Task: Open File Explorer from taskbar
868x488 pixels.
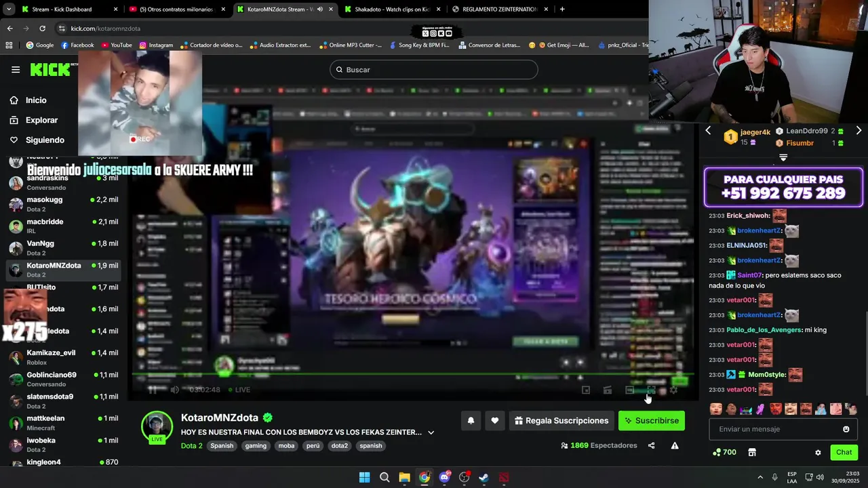Action: click(x=404, y=477)
